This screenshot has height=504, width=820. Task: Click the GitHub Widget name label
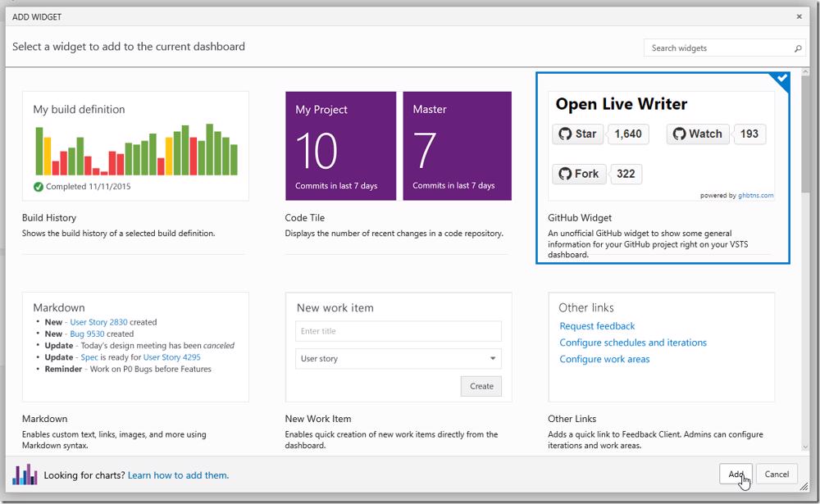pos(580,218)
